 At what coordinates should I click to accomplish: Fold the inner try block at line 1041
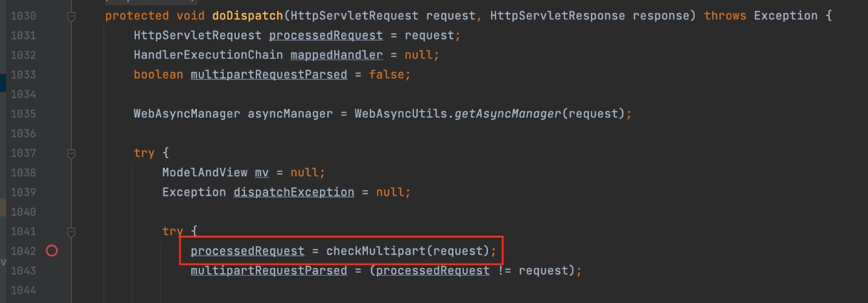coord(71,231)
